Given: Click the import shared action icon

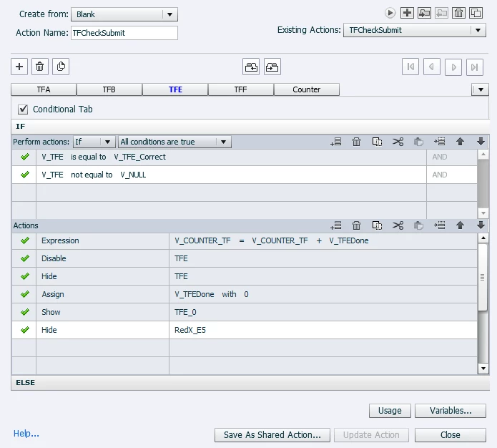Looking at the screenshot, I should coord(424,13).
